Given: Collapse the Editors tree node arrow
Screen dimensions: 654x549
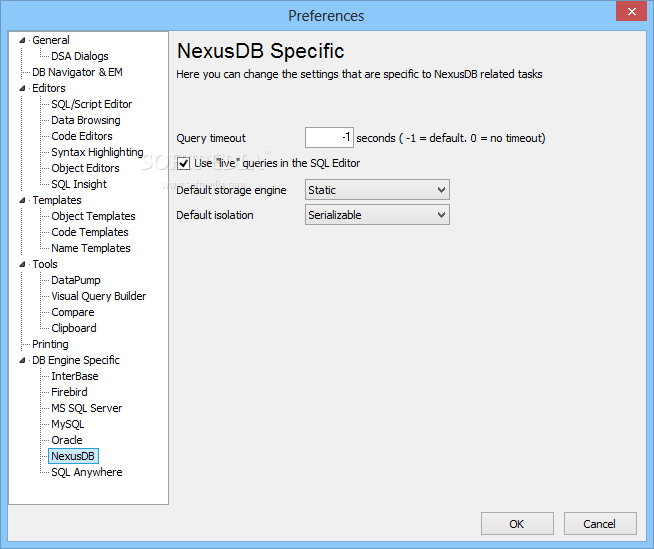Looking at the screenshot, I should [x=22, y=88].
